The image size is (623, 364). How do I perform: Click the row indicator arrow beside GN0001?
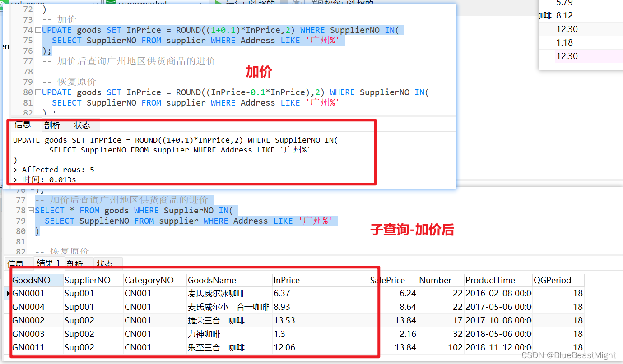coord(9,294)
